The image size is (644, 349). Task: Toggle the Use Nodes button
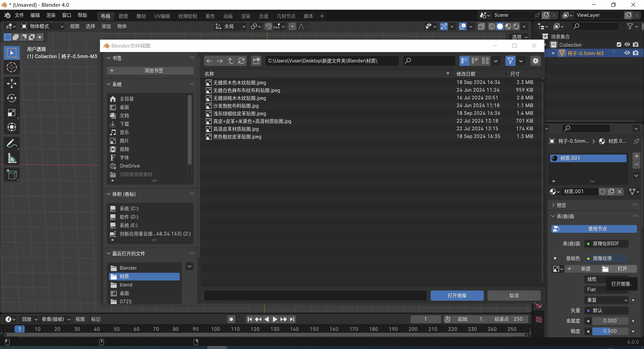coord(594,229)
